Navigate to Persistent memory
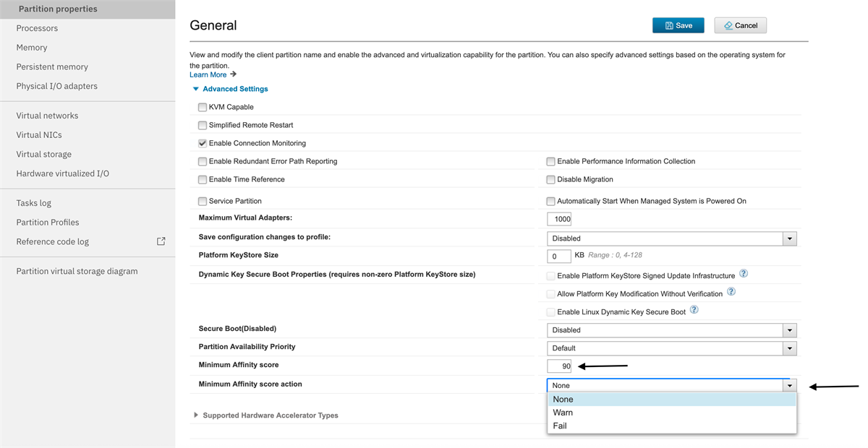868x448 pixels. click(x=52, y=66)
